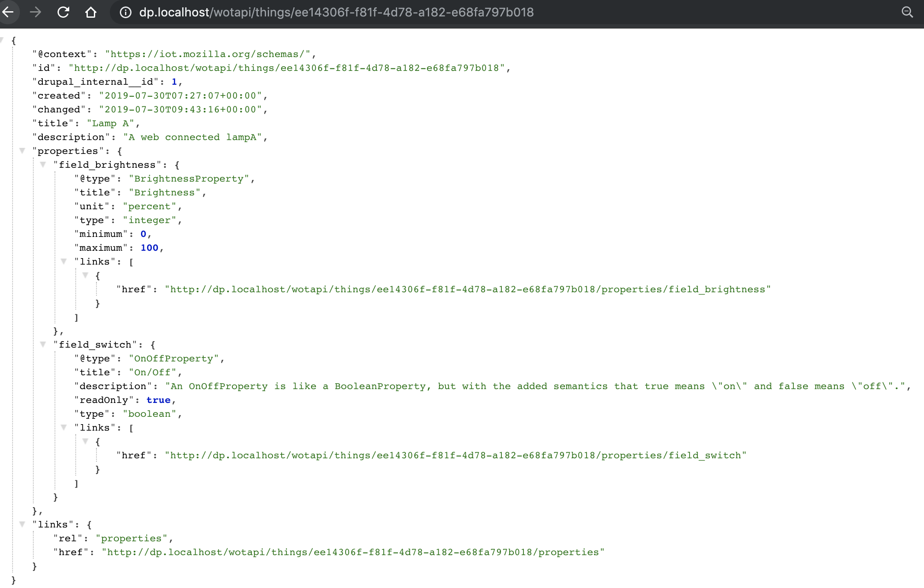Select the changed timestamp "2019-07-30T09:43:16+00:00"
Viewport: 924px width, 588px height.
[180, 109]
